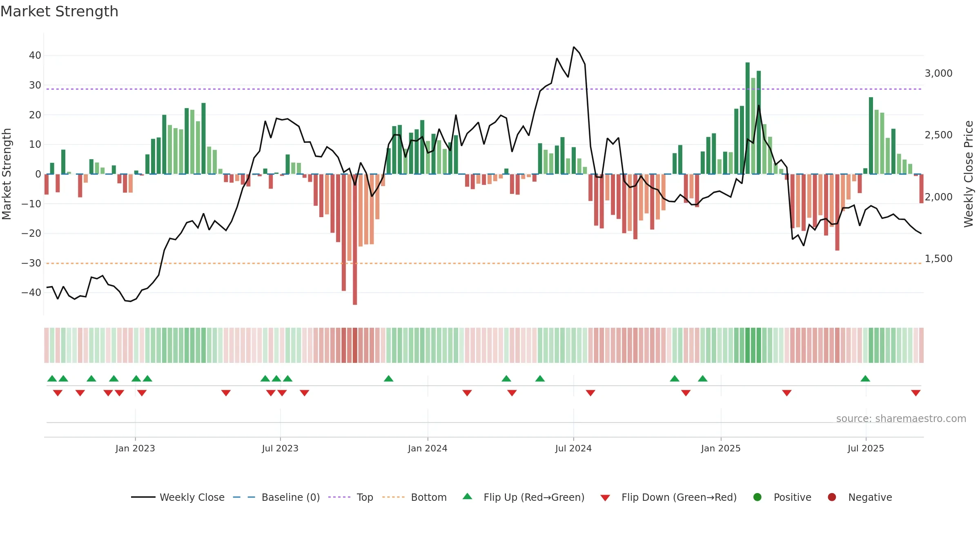Click the Flip Down marker just after Jul 2024
Viewport: 980px width, 551px height.
tap(590, 393)
